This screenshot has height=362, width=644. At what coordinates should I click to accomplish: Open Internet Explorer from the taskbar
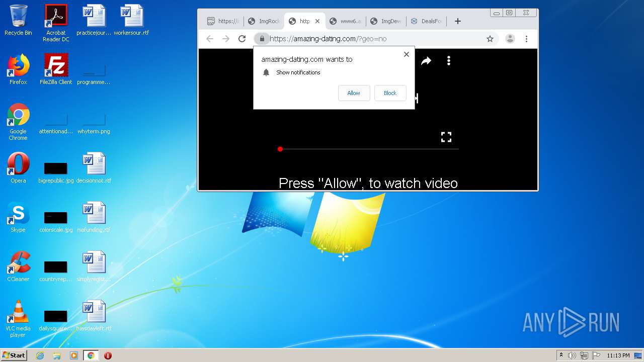(x=40, y=355)
